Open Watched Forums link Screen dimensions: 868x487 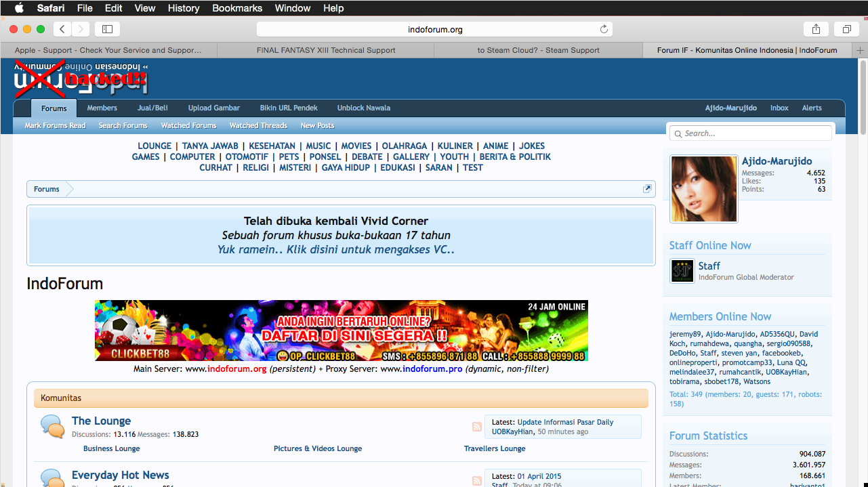click(189, 125)
